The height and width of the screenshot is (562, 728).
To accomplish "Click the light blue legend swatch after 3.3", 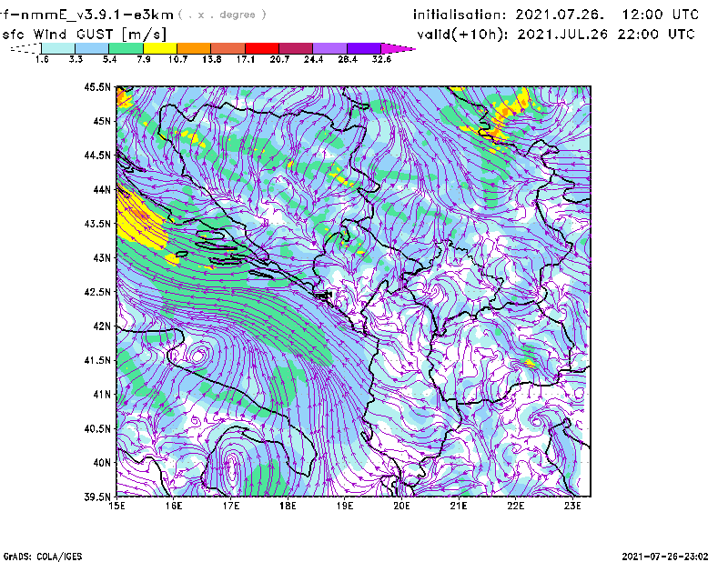I will pos(92,48).
